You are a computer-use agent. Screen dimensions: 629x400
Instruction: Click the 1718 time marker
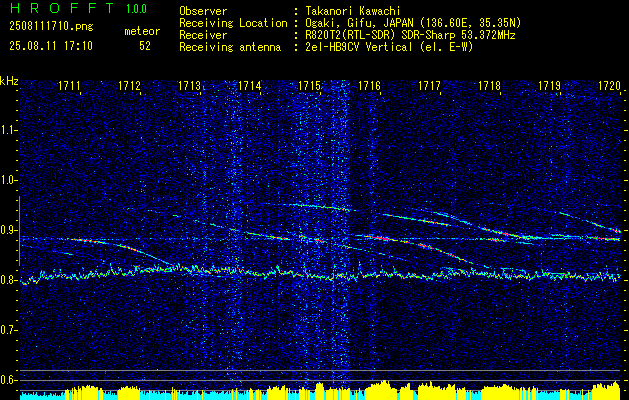(490, 86)
